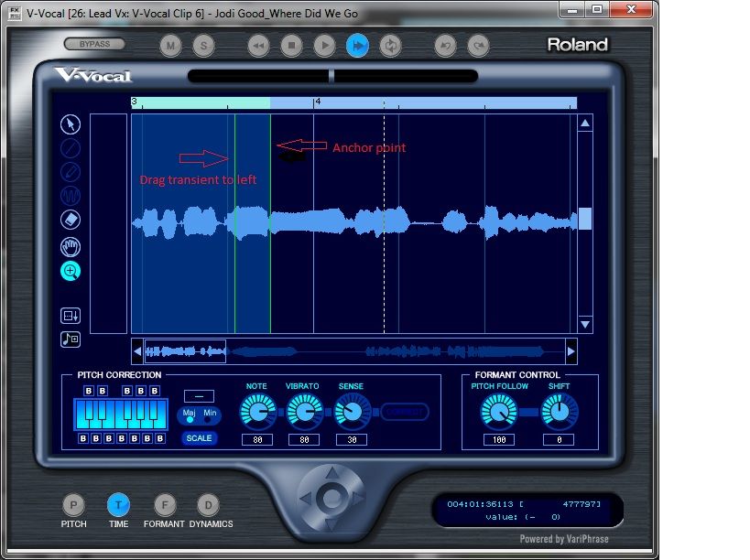The image size is (750, 560).
Task: Click the SCALE button
Action: click(199, 438)
